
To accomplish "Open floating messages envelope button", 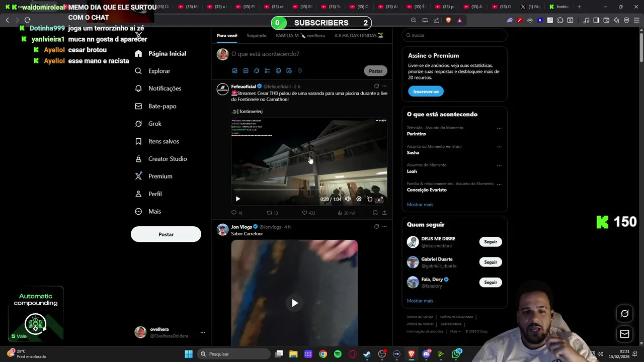I will pyautogui.click(x=624, y=334).
